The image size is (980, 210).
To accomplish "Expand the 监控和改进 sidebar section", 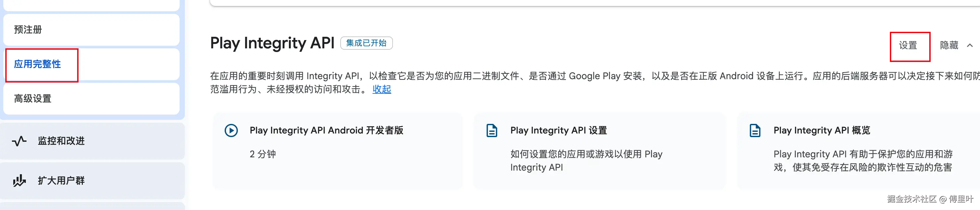I will pyautogui.click(x=61, y=141).
